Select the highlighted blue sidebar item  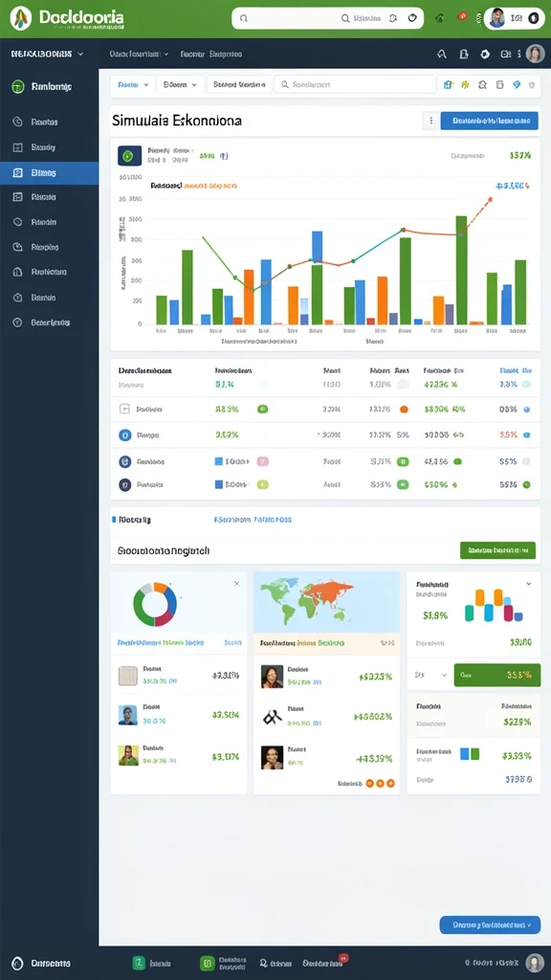coord(50,173)
